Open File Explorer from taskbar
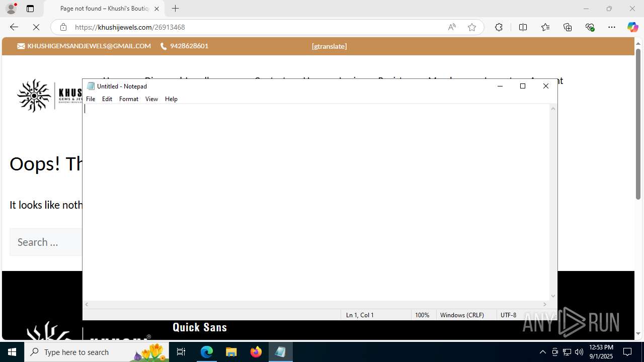This screenshot has height=362, width=644. [231, 352]
